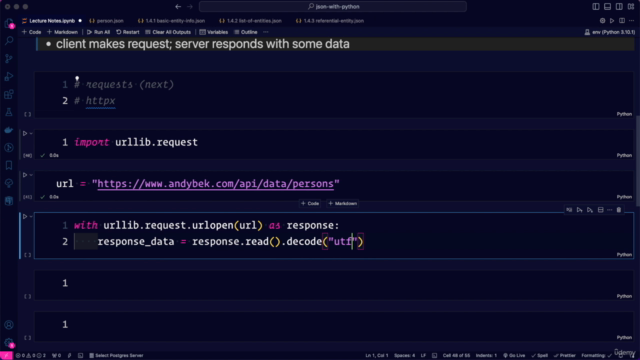The width and height of the screenshot is (640, 360).
Task: Open the Explorer view in activity bar
Action: pos(9,23)
